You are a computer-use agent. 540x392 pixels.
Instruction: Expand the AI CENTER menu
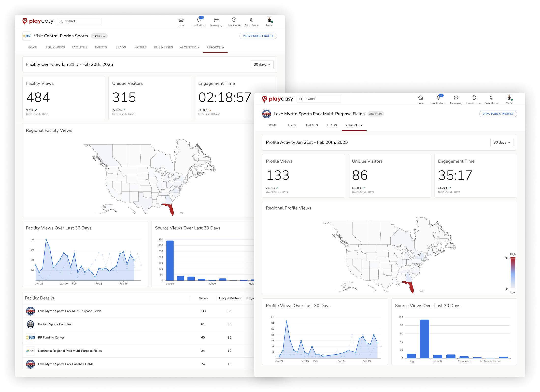(189, 47)
